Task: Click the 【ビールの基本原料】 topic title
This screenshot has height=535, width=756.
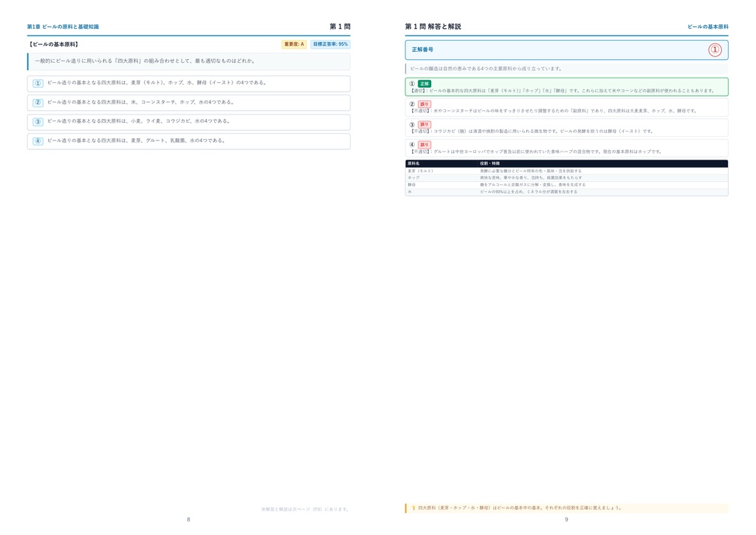Action: (53, 44)
